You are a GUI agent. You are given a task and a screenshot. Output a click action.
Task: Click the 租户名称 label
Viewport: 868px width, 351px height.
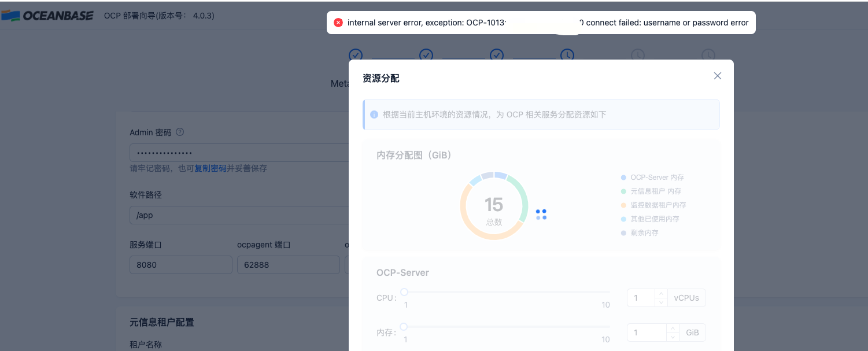(146, 345)
